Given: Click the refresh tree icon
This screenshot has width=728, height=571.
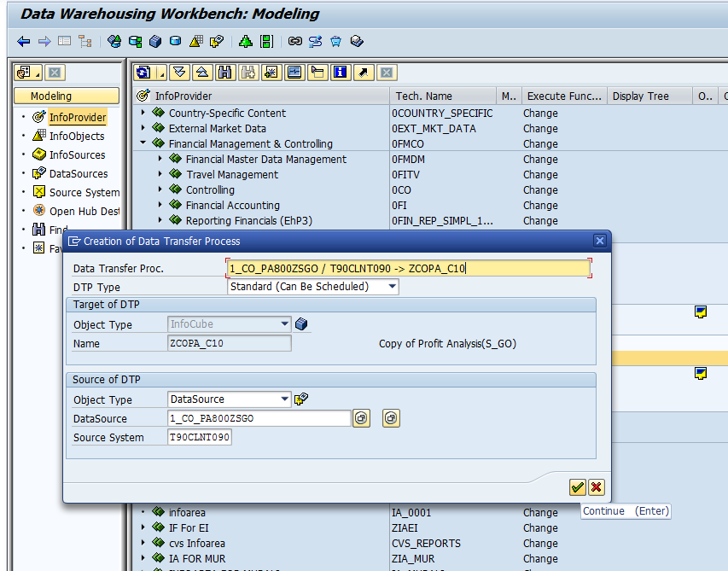Looking at the screenshot, I should coord(143,73).
